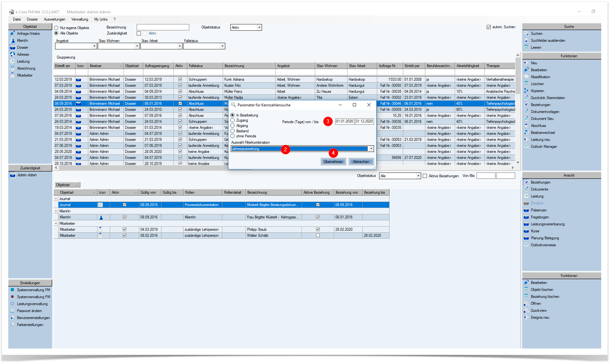Open lower Objektstatus 'Alle' dropdown
The height and width of the screenshot is (364, 612).
point(418,176)
